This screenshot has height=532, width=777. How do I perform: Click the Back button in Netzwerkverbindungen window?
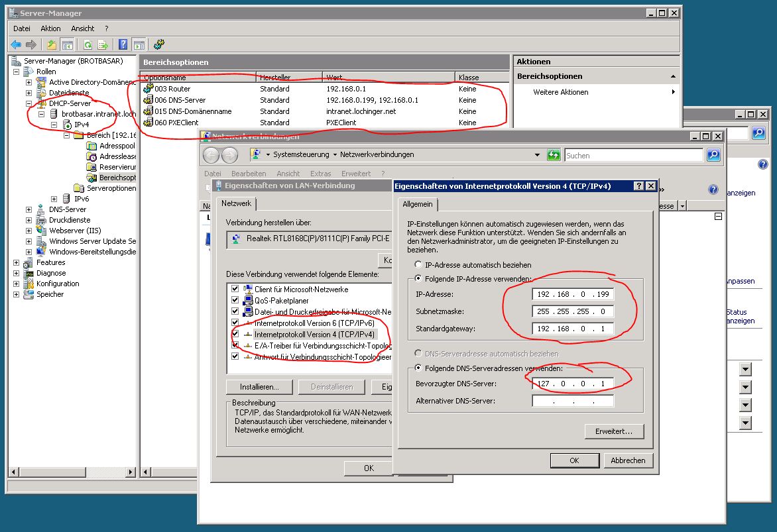tap(211, 155)
